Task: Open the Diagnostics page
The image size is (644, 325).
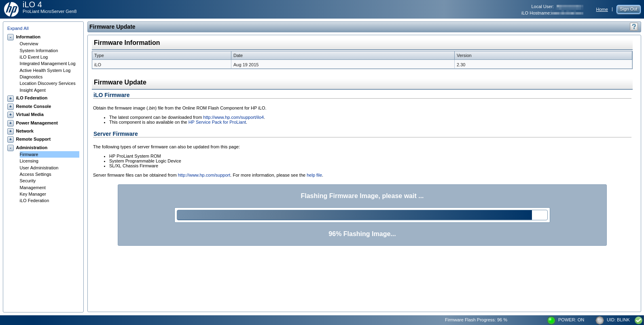Action: 31,77
